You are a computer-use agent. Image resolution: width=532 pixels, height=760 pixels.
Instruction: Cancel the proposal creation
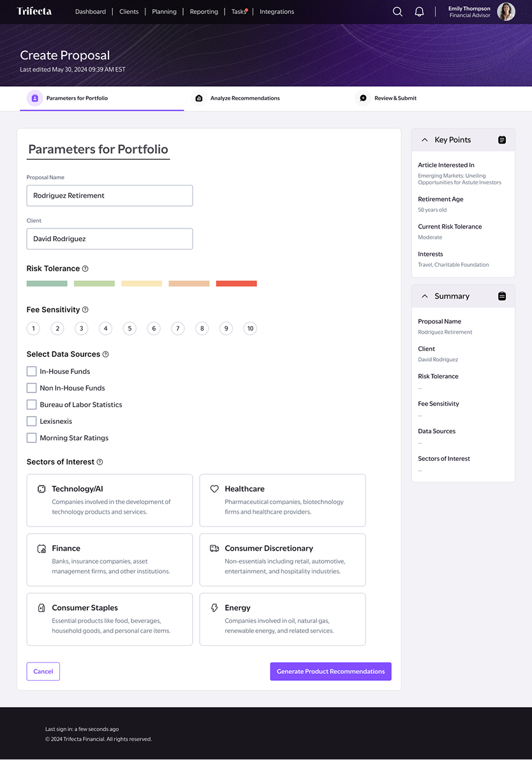pos(43,671)
